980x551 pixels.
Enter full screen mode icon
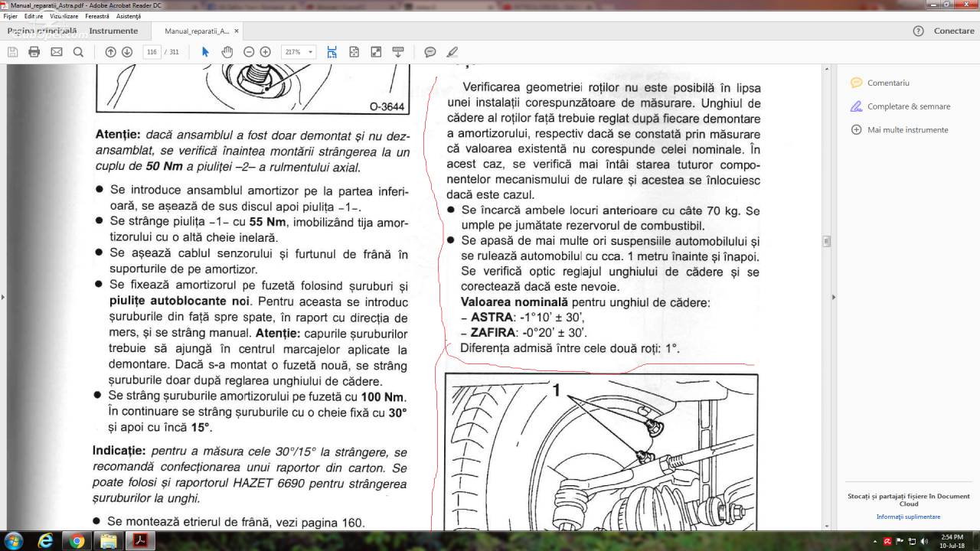[376, 52]
